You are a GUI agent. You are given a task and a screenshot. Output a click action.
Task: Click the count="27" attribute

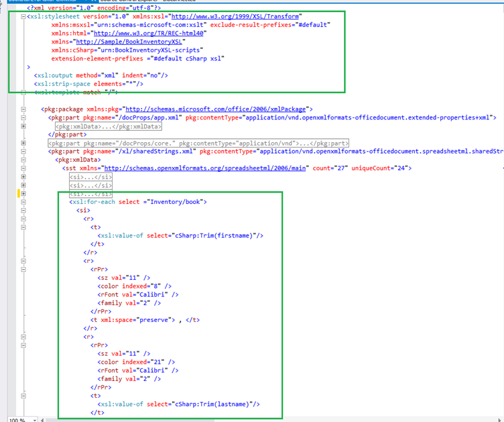pyautogui.click(x=330, y=168)
